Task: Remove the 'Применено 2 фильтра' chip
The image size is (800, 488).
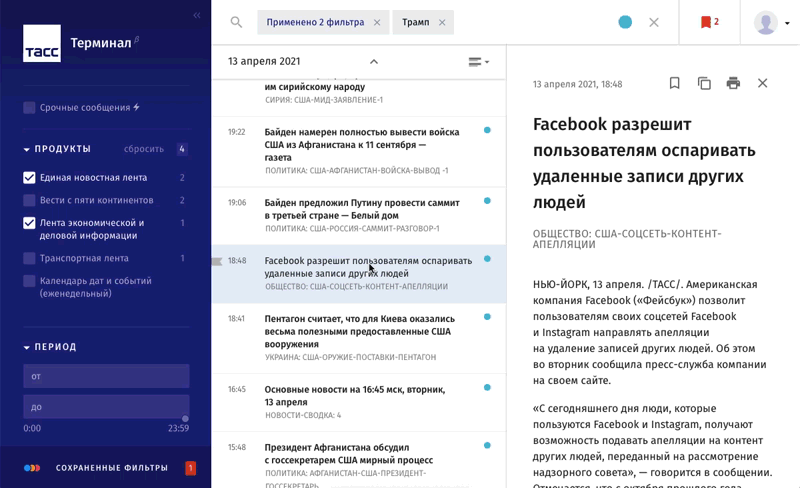Action: coord(377,22)
